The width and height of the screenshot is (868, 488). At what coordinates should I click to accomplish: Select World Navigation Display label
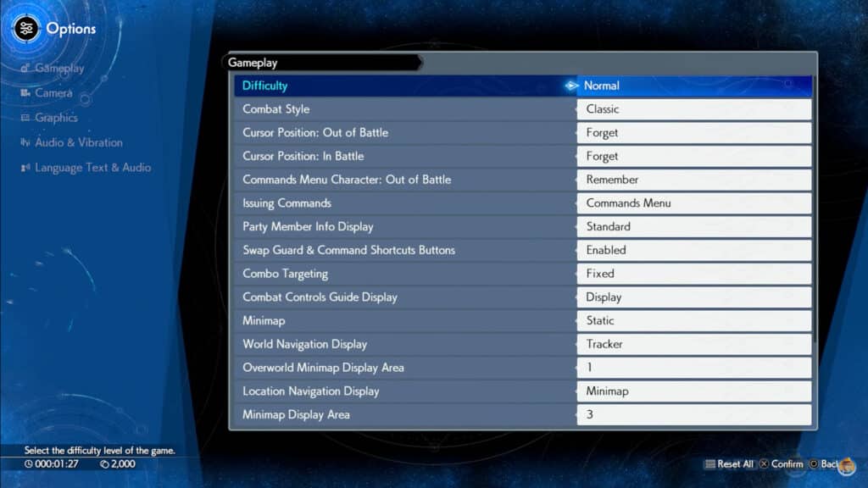click(x=304, y=344)
